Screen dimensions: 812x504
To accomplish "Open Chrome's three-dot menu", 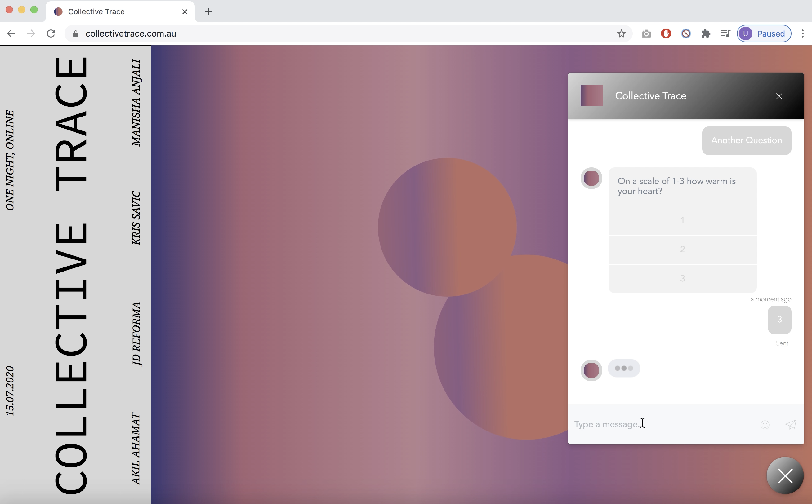I will (803, 34).
